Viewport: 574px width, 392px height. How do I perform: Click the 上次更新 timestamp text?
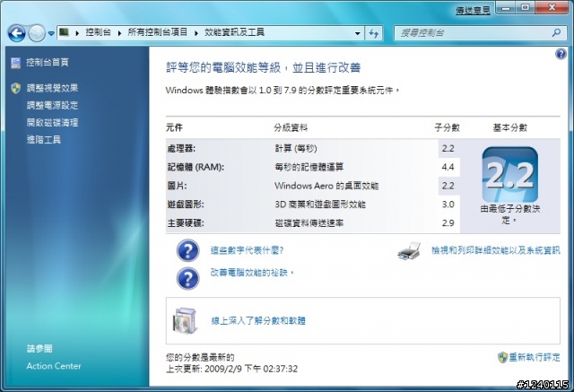click(231, 369)
